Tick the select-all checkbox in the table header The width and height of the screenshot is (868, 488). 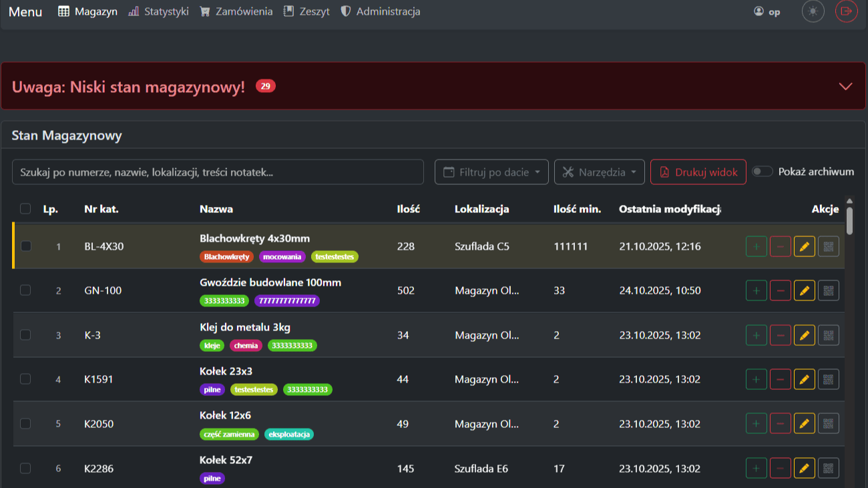pyautogui.click(x=25, y=209)
